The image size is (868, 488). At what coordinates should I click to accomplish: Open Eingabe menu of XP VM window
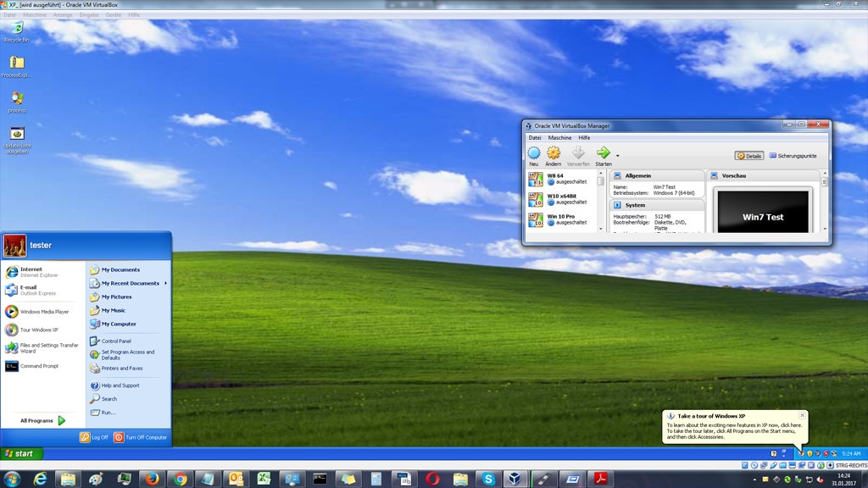pos(88,15)
